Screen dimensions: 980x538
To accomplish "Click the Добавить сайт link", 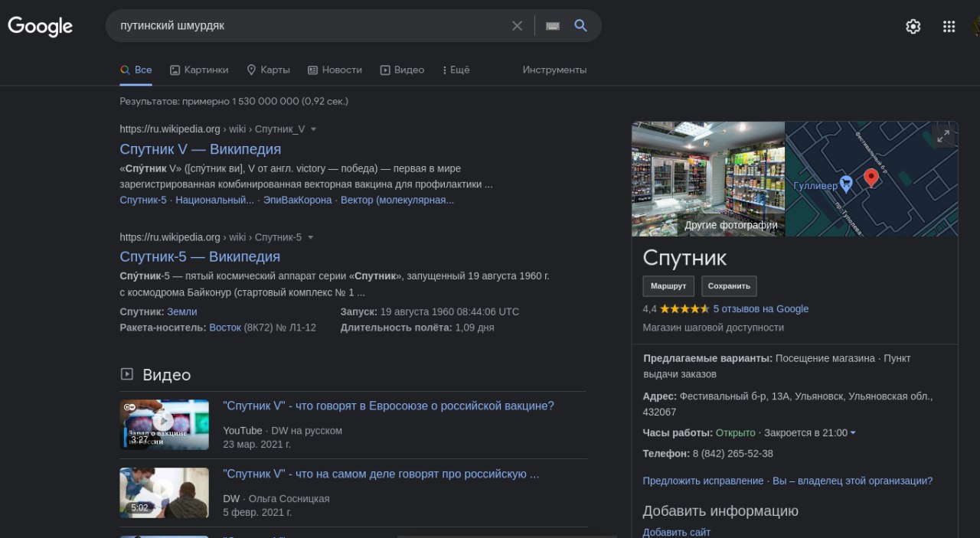I will pyautogui.click(x=676, y=532).
